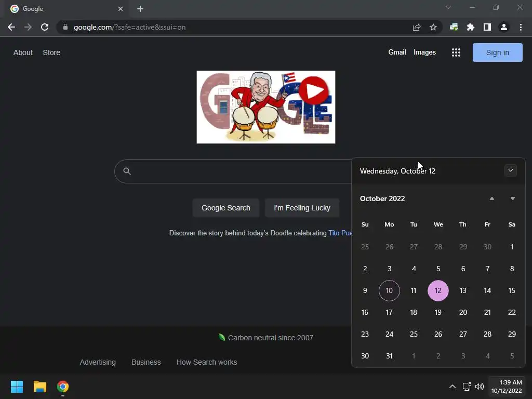Open the Business footer link
This screenshot has height=399, width=532.
[x=146, y=362]
